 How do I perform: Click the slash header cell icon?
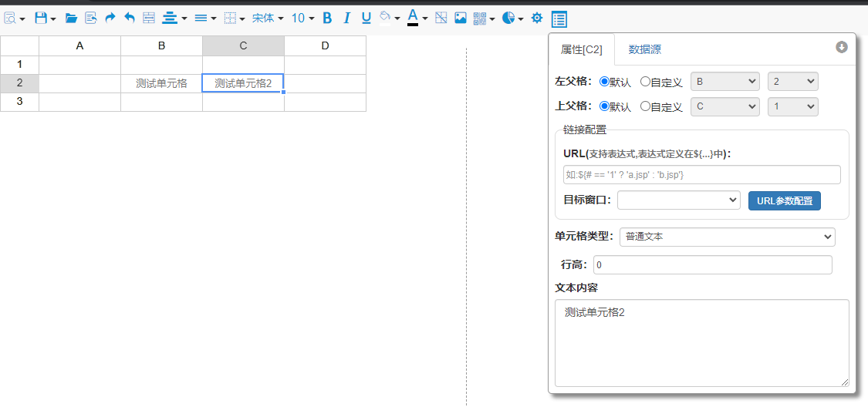click(x=441, y=18)
